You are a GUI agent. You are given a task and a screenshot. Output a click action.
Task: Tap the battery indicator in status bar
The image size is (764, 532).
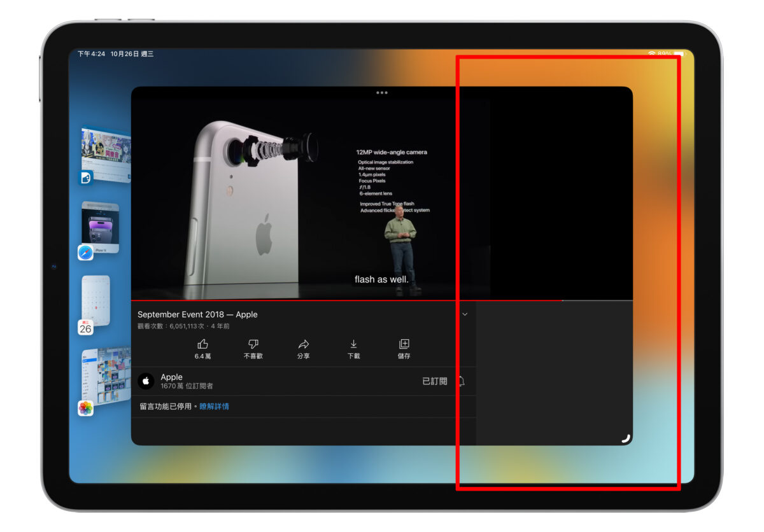pyautogui.click(x=679, y=54)
